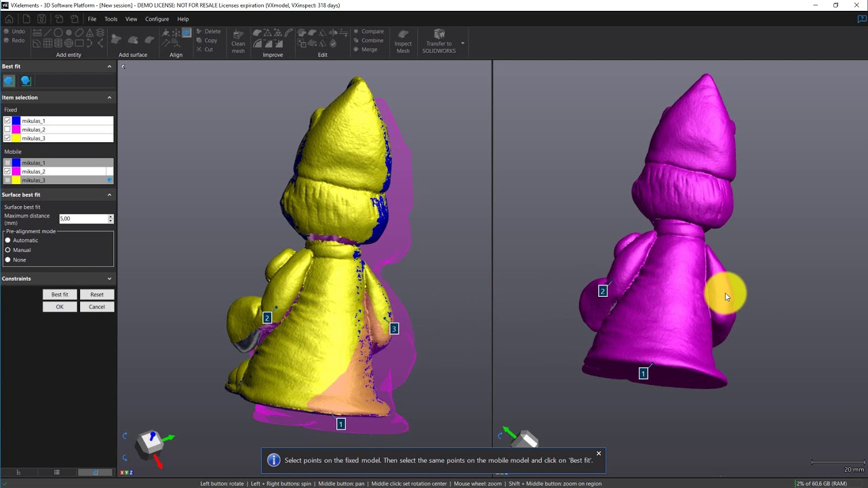868x488 pixels.
Task: Uncheck mikulas_1 in the Fixed list
Action: coord(7,121)
